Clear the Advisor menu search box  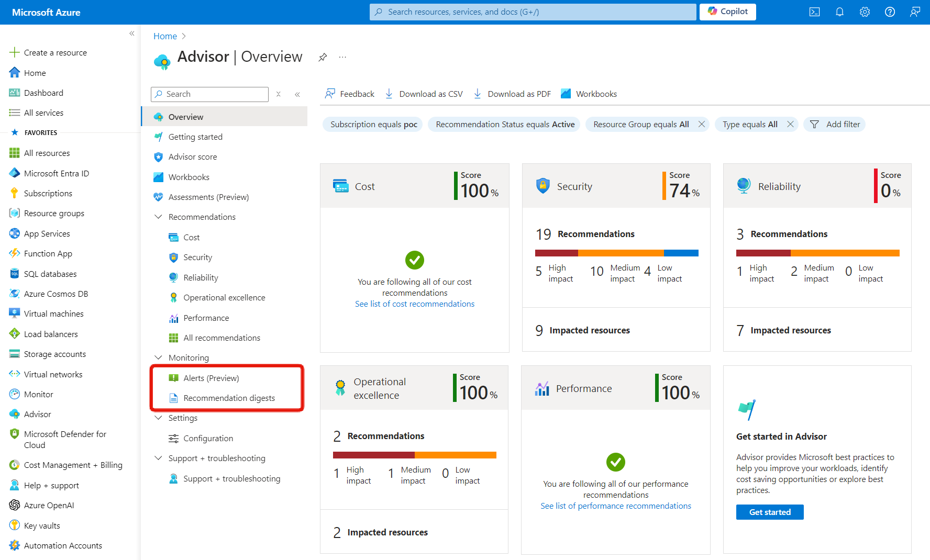pyautogui.click(x=279, y=94)
